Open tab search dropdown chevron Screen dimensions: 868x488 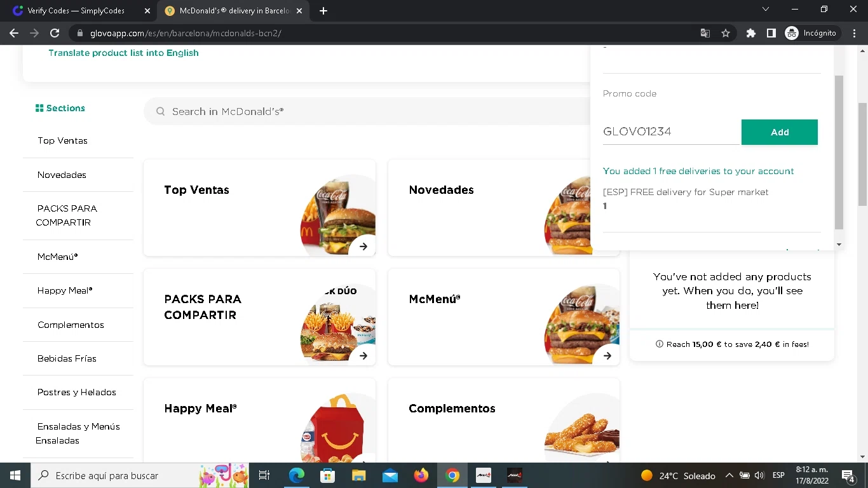(765, 10)
